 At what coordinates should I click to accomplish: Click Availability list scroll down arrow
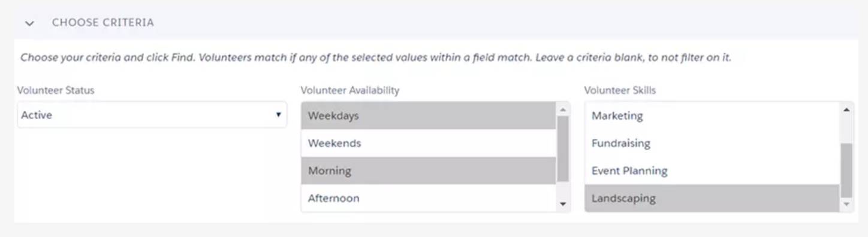(x=563, y=204)
